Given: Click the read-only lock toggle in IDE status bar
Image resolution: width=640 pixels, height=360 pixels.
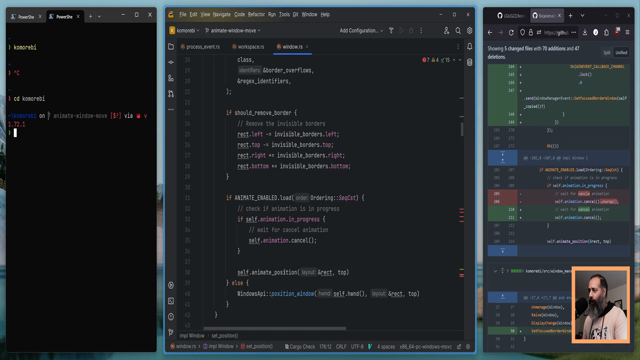Looking at the screenshot, I should tap(459, 347).
